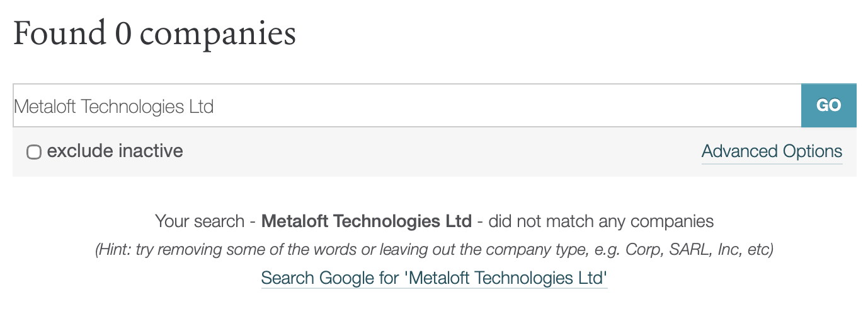Click bold 'Metaloft Technologies Ltd' in results message
The height and width of the screenshot is (328, 868).
click(366, 222)
